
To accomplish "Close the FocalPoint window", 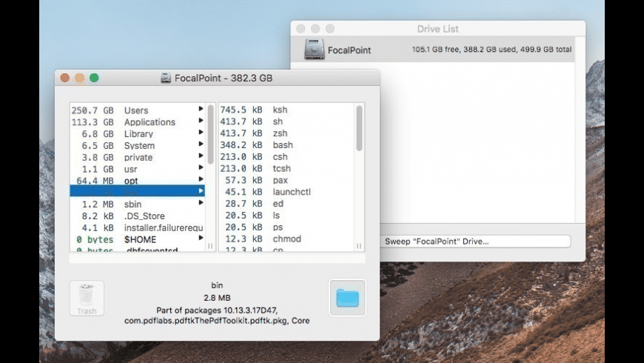I will coord(65,78).
